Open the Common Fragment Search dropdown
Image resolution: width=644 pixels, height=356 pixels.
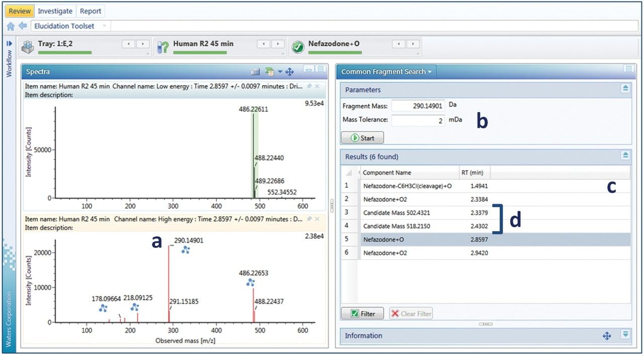tap(430, 72)
